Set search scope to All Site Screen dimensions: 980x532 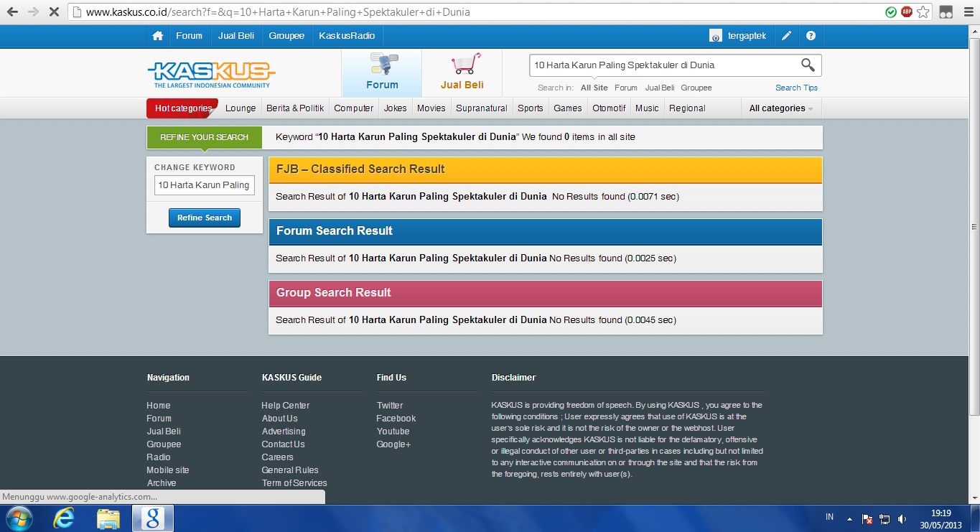[x=594, y=88]
